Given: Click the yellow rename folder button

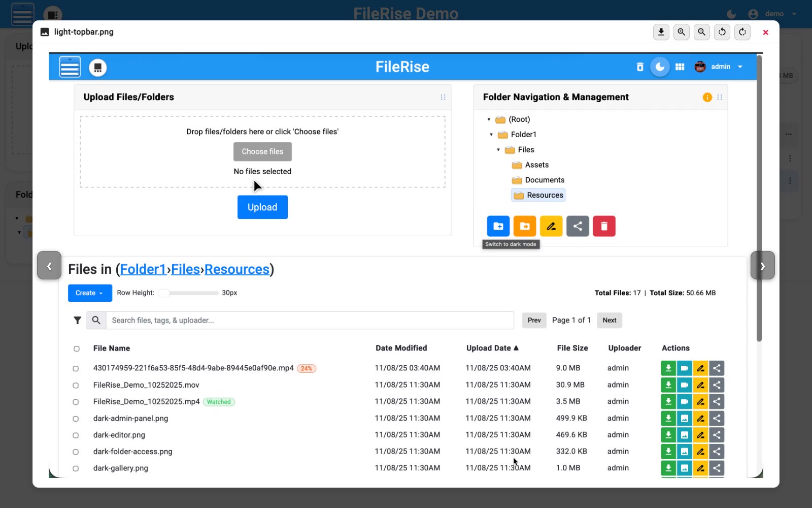Looking at the screenshot, I should pos(551,226).
